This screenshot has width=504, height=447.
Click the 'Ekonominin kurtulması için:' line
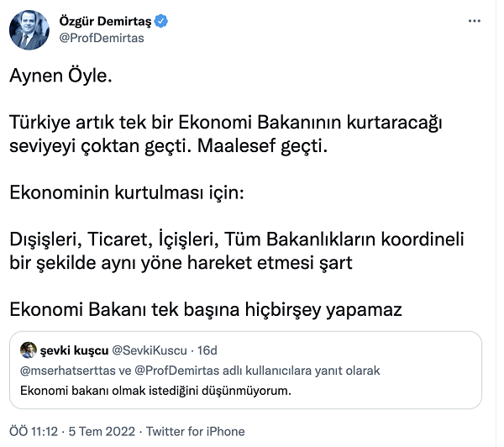pyautogui.click(x=127, y=192)
